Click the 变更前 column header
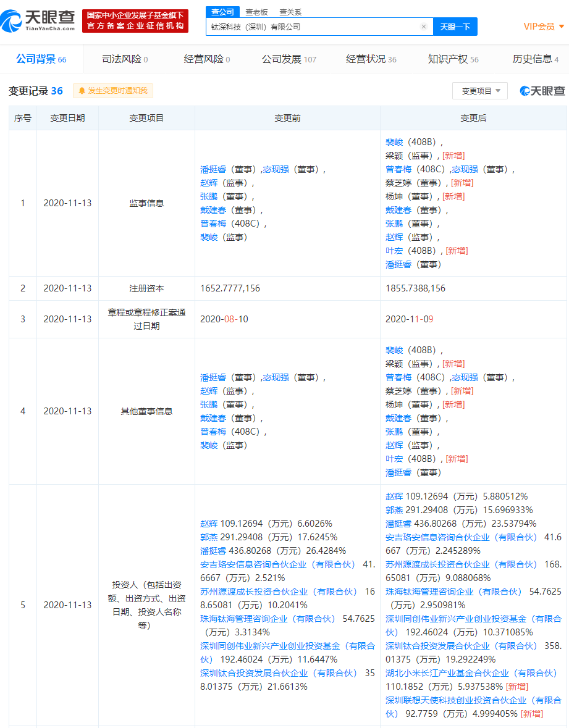This screenshot has height=728, width=569. (287, 119)
